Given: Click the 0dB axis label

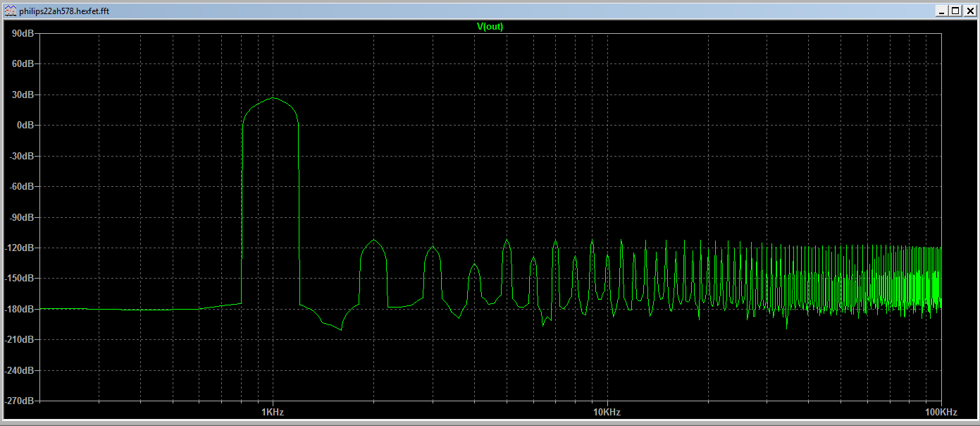Looking at the screenshot, I should click(x=26, y=125).
